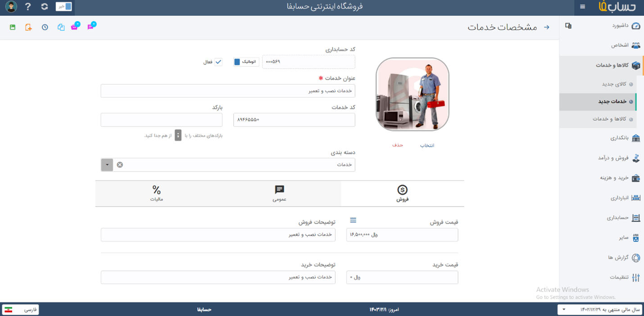Click the red حذف link under image
644x316 pixels.
(398, 145)
